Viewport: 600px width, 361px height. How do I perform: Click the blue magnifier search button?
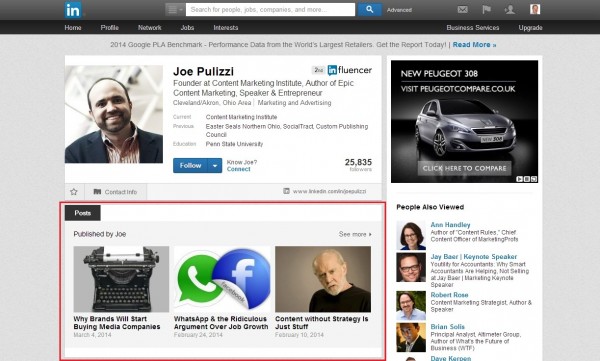(369, 10)
